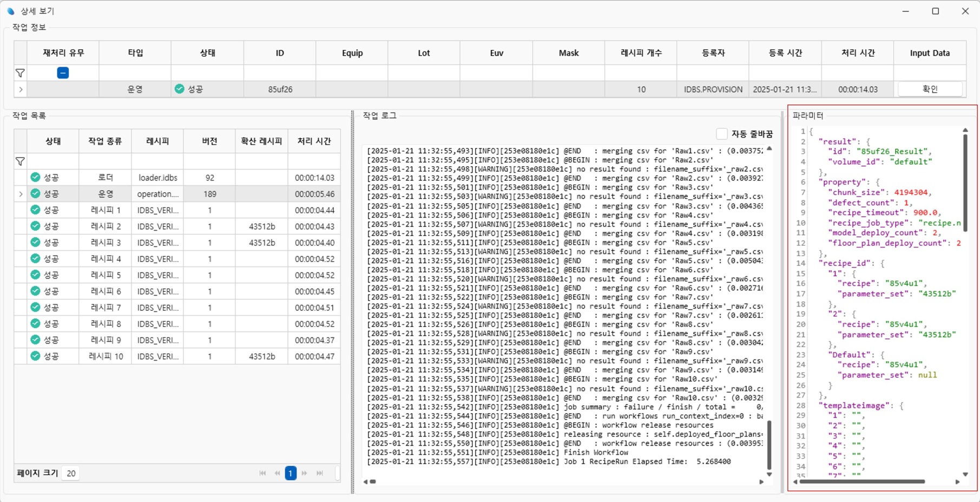Click the 확인 button under Input Data
Screen dimensions: 980x502
[x=929, y=89]
